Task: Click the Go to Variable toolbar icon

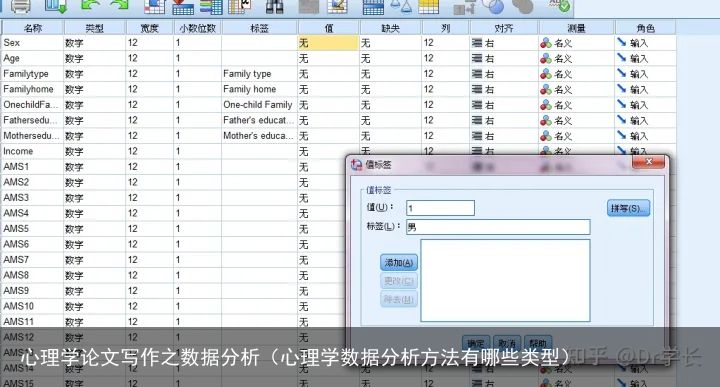Action: point(183,6)
